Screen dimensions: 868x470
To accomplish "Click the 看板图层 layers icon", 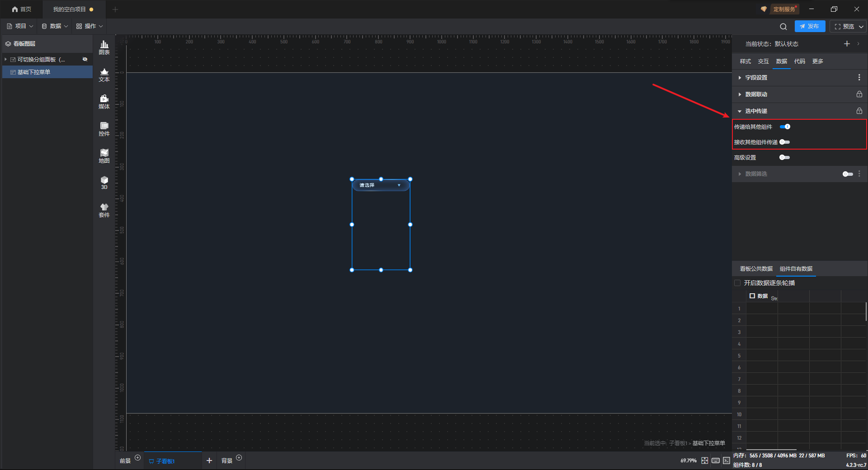I will 8,44.
